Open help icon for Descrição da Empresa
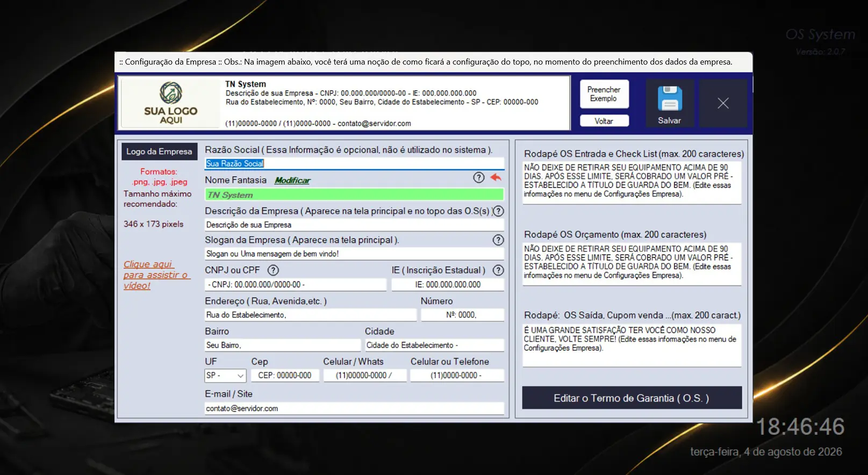 click(498, 211)
